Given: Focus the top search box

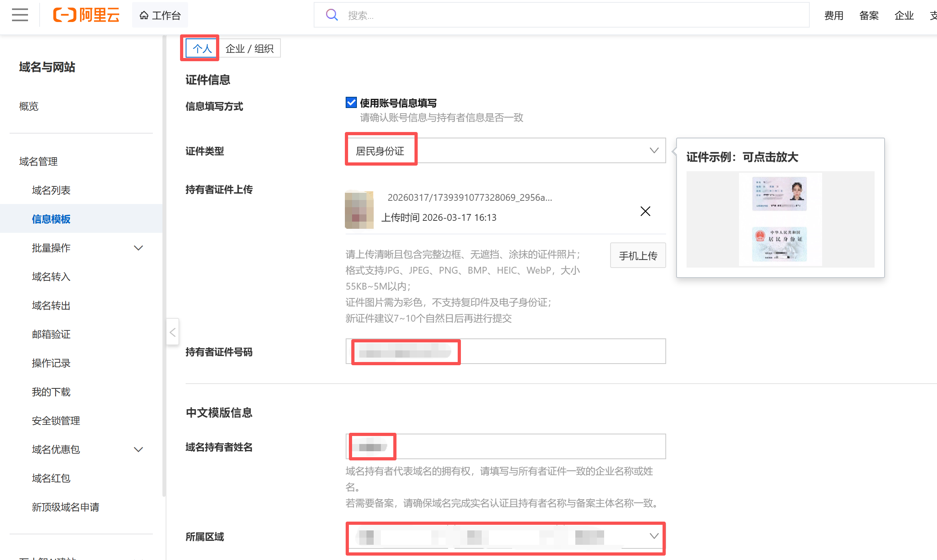Looking at the screenshot, I should 562,15.
